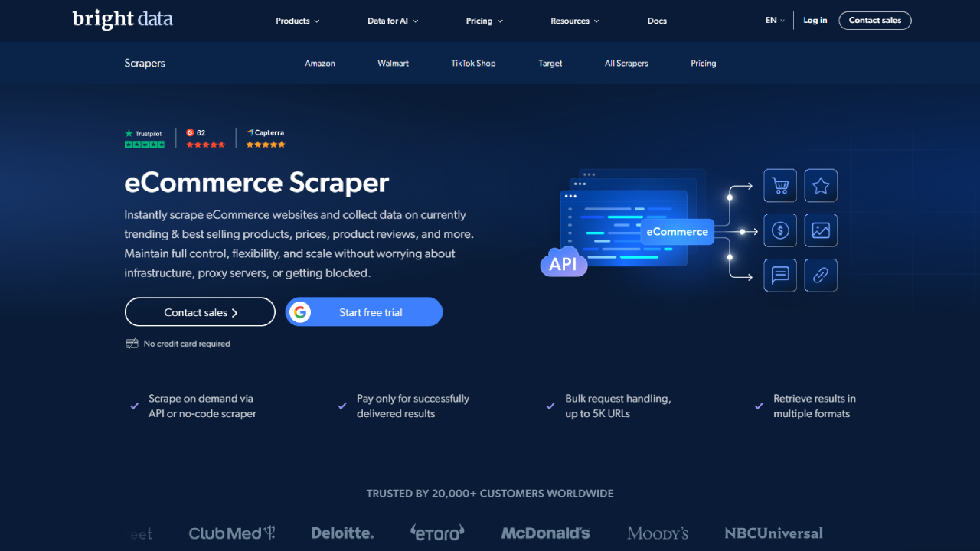Viewport: 980px width, 551px height.
Task: Expand the Resources dropdown menu
Action: pos(575,21)
